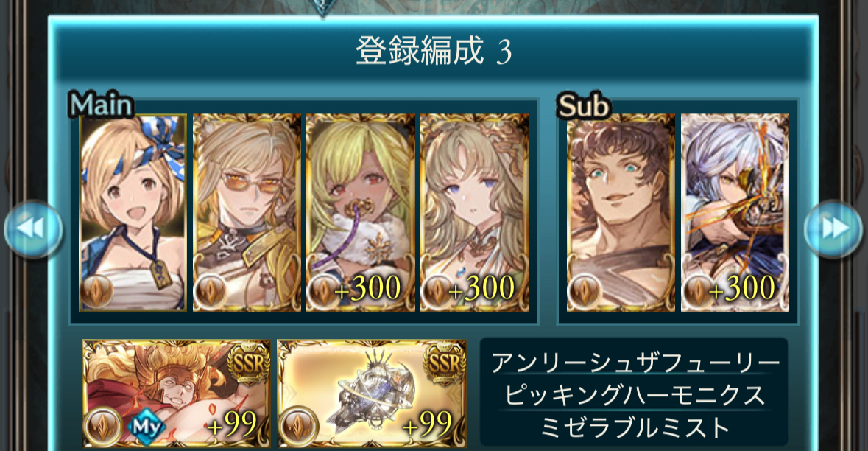
Task: Select the wavy blonde-haired main character
Action: [x=474, y=212]
